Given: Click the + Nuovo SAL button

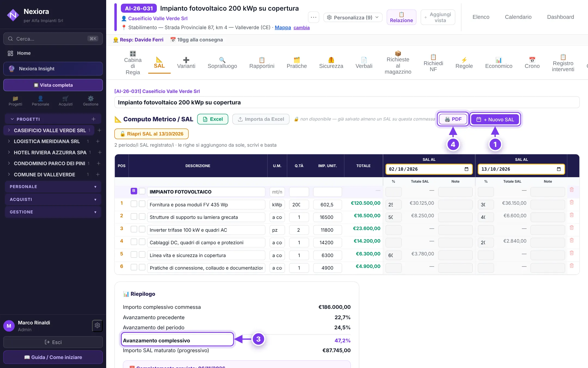Looking at the screenshot, I should point(495,119).
